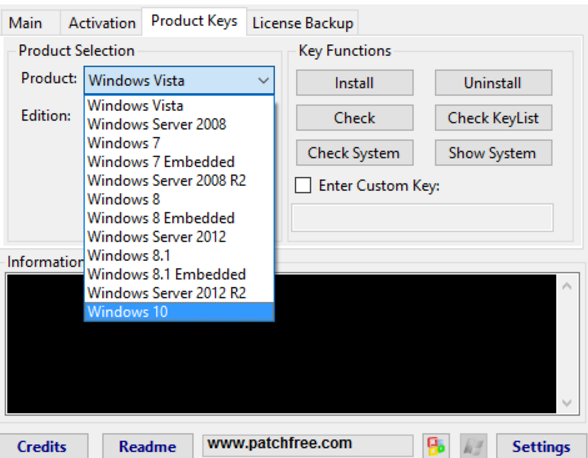
Task: Click the custom key input field
Action: click(422, 218)
